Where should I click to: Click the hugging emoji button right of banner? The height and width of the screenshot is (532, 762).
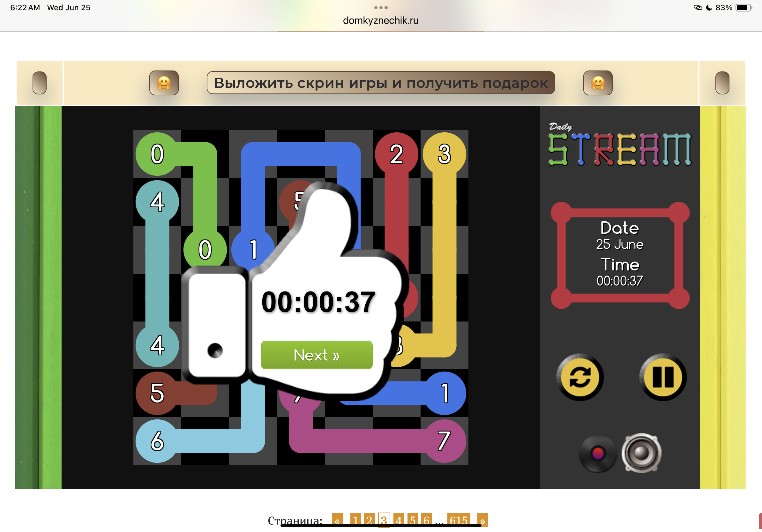(598, 83)
